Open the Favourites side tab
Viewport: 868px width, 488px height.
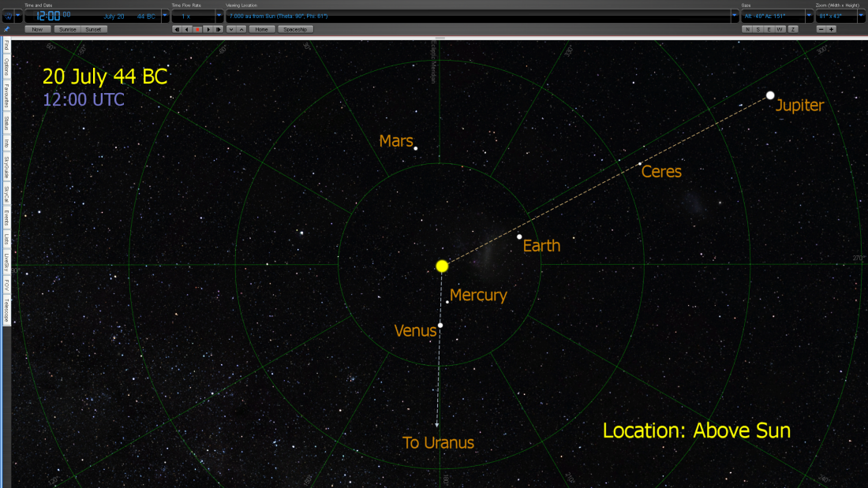(6, 96)
